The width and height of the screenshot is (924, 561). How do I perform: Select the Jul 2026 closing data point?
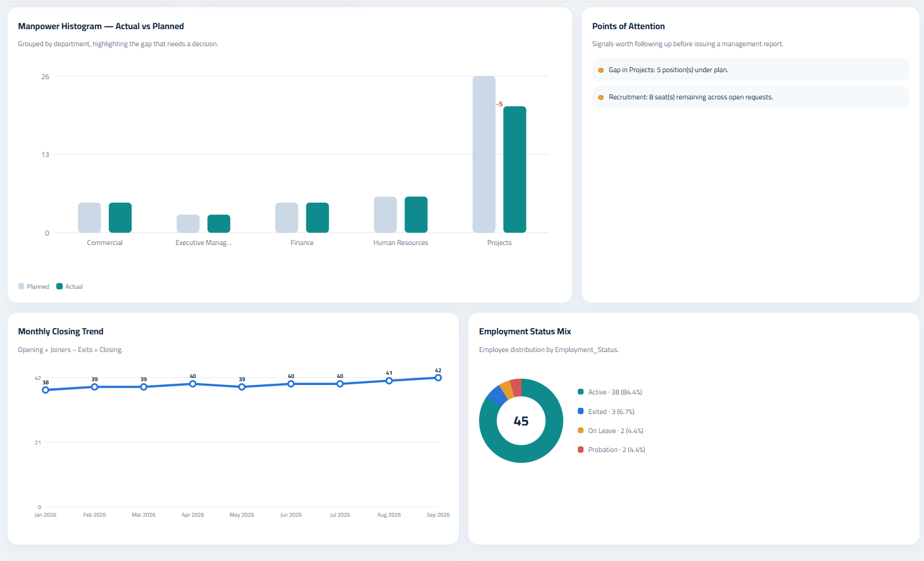340,384
